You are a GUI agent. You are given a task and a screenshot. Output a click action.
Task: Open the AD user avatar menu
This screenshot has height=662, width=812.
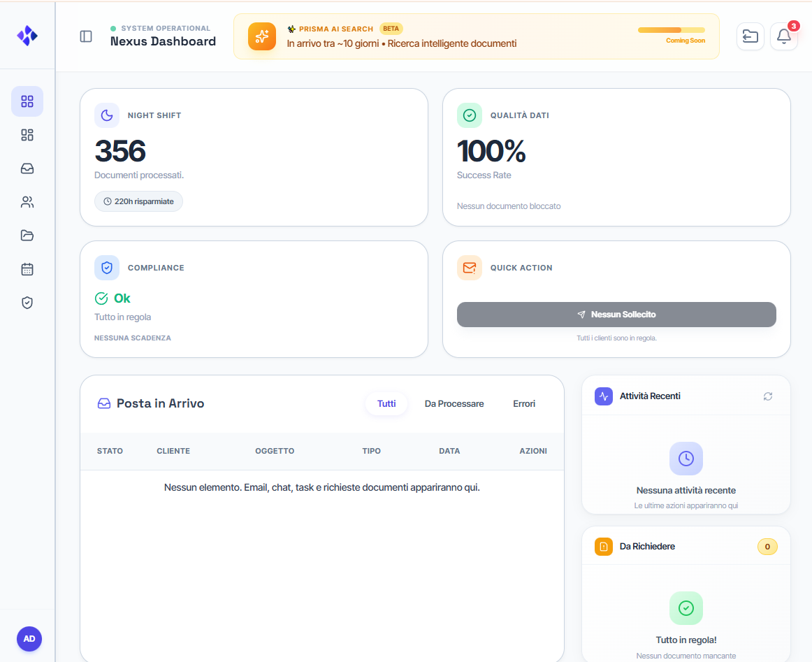[29, 638]
